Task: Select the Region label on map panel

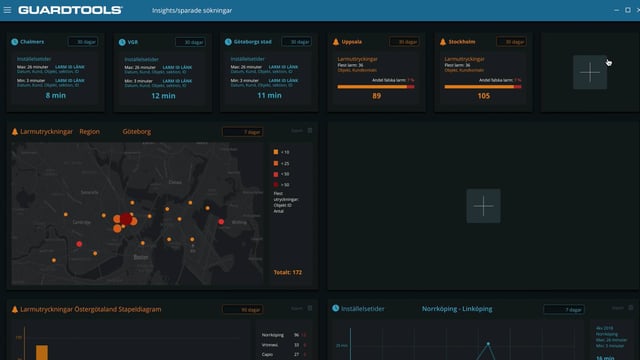Action: pos(89,131)
